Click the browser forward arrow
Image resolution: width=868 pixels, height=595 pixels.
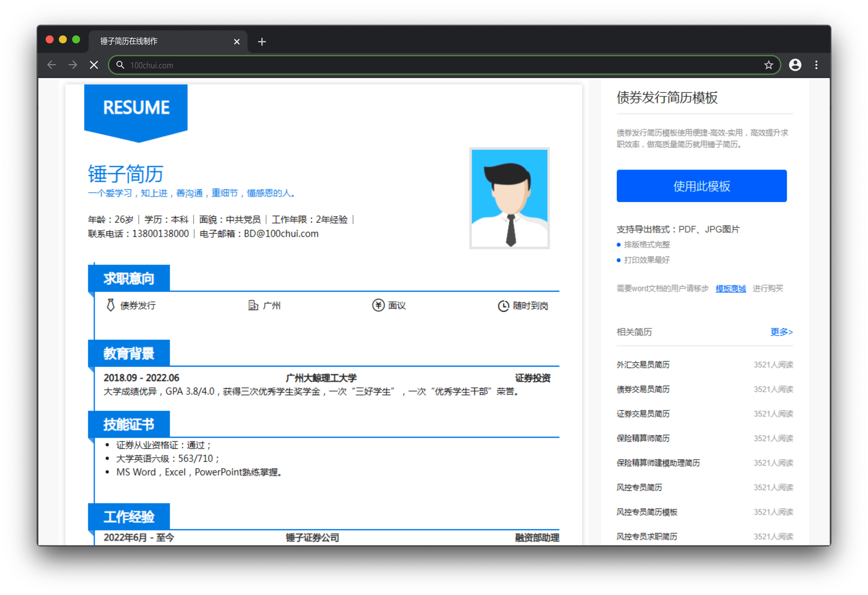pyautogui.click(x=73, y=65)
